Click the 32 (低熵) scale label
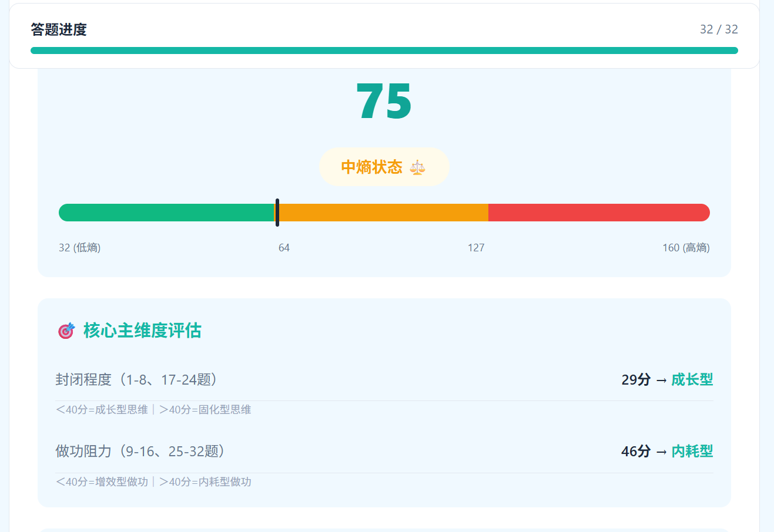 click(79, 248)
